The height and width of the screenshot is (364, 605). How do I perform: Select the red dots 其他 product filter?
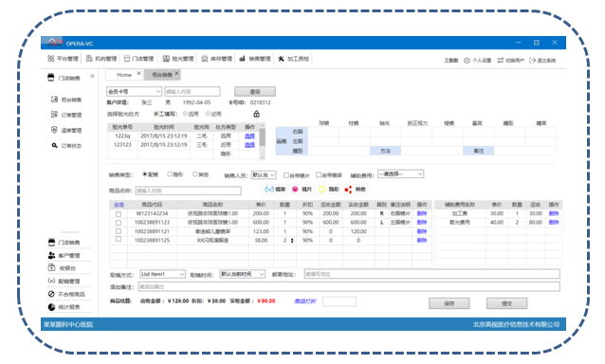click(x=355, y=190)
